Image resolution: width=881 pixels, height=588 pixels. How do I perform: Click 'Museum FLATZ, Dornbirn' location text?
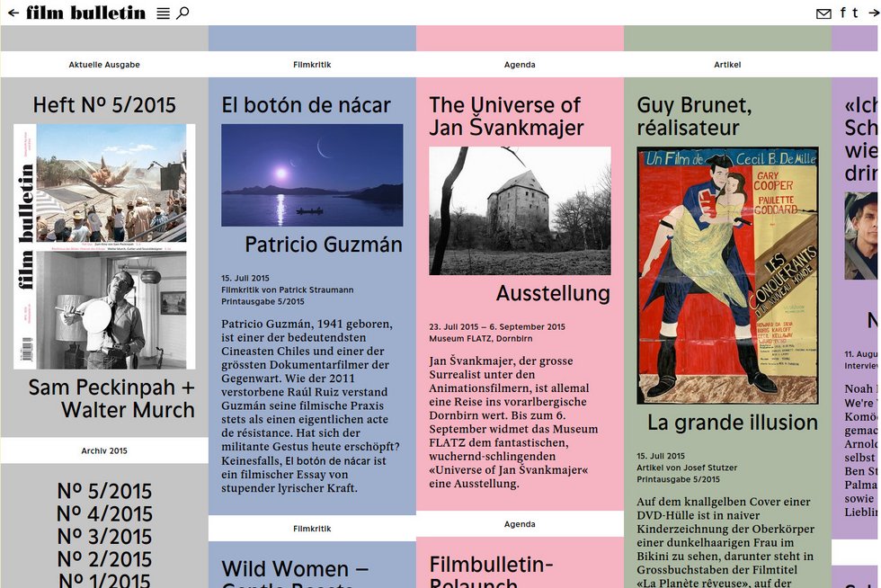pos(481,338)
